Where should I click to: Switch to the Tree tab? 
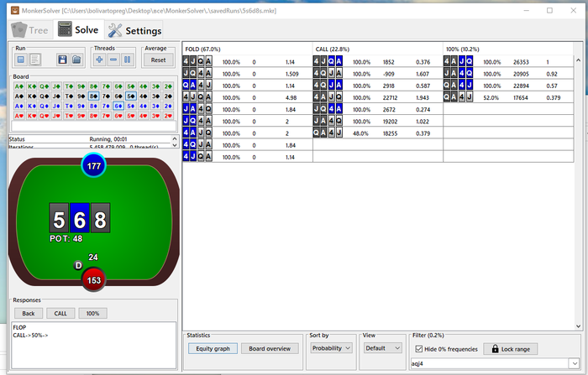[x=30, y=30]
